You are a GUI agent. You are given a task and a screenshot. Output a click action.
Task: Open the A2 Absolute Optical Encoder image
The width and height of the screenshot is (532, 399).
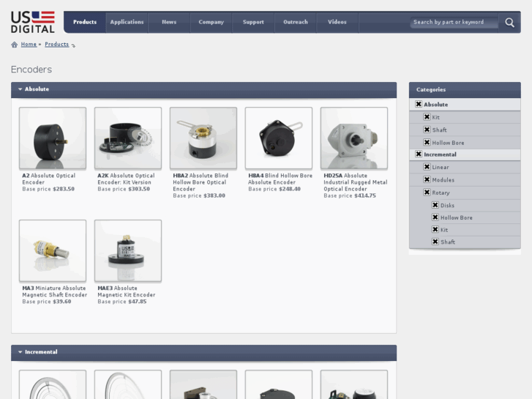pyautogui.click(x=53, y=138)
